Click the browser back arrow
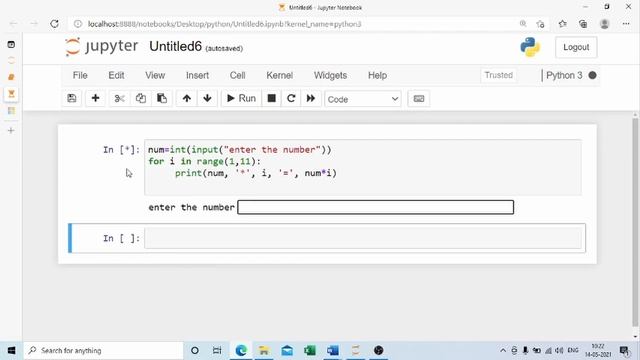 tap(13, 24)
